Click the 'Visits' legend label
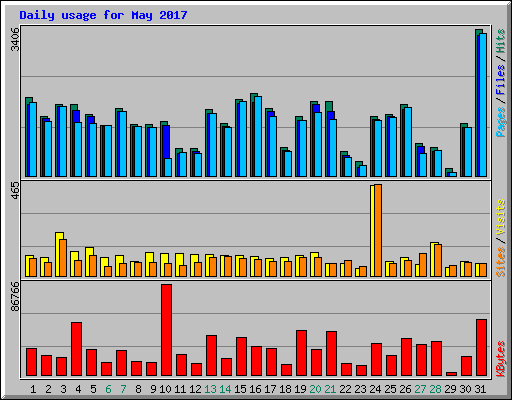Screen dimensions: 512x400 coord(500,218)
